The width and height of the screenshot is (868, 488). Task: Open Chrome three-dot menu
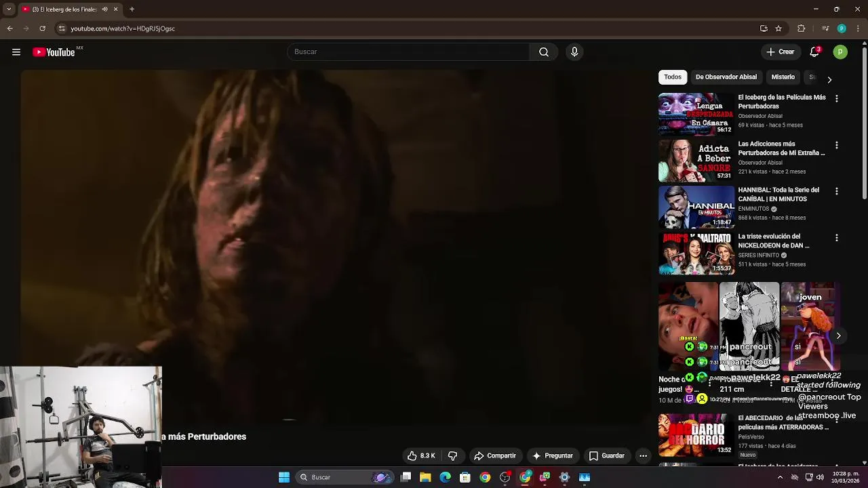click(x=858, y=28)
